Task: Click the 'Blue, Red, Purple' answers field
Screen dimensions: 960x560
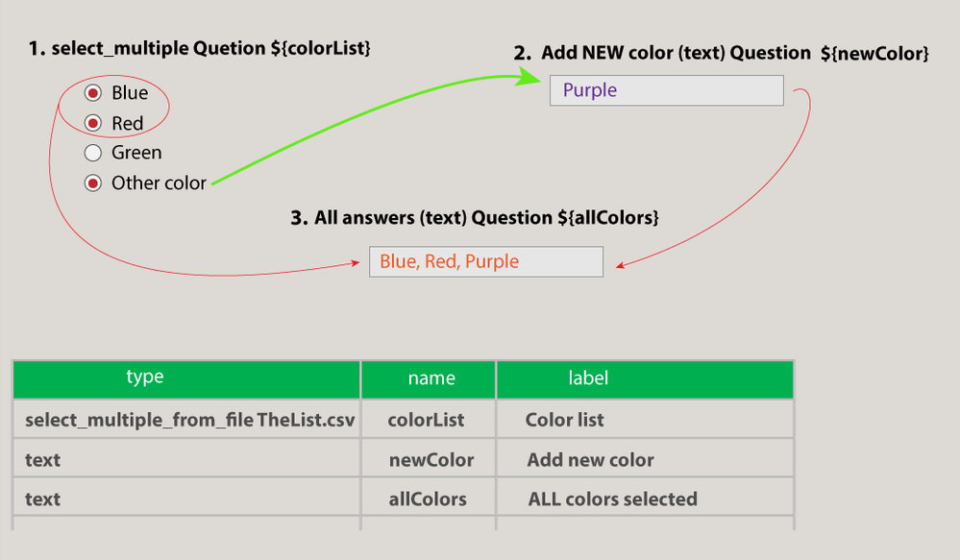Action: pyautogui.click(x=485, y=261)
